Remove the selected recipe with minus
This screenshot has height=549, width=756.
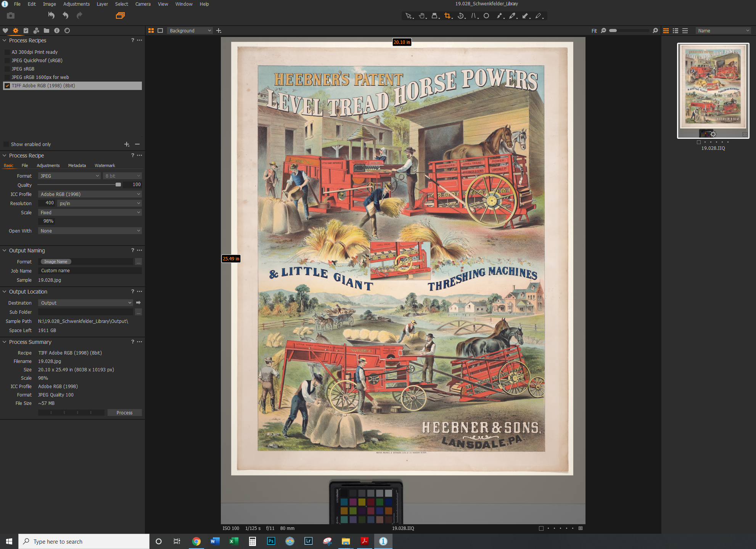(137, 144)
